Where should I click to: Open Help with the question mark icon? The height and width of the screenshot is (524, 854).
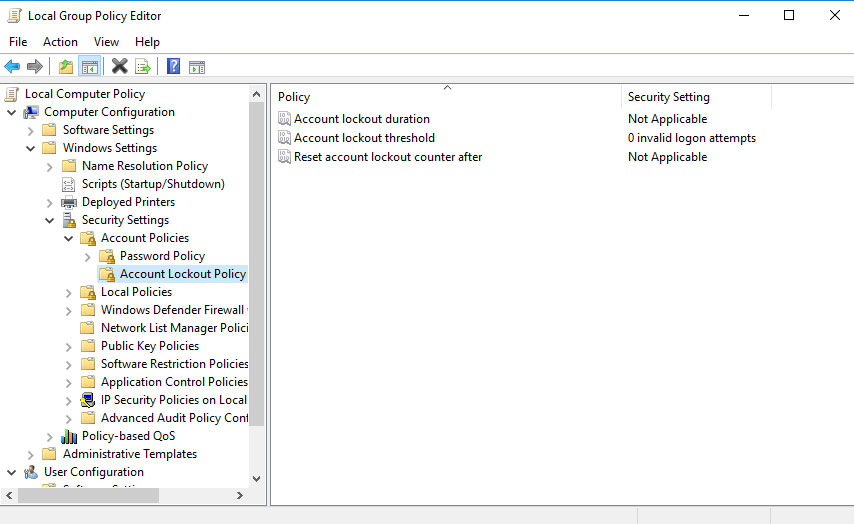(173, 67)
